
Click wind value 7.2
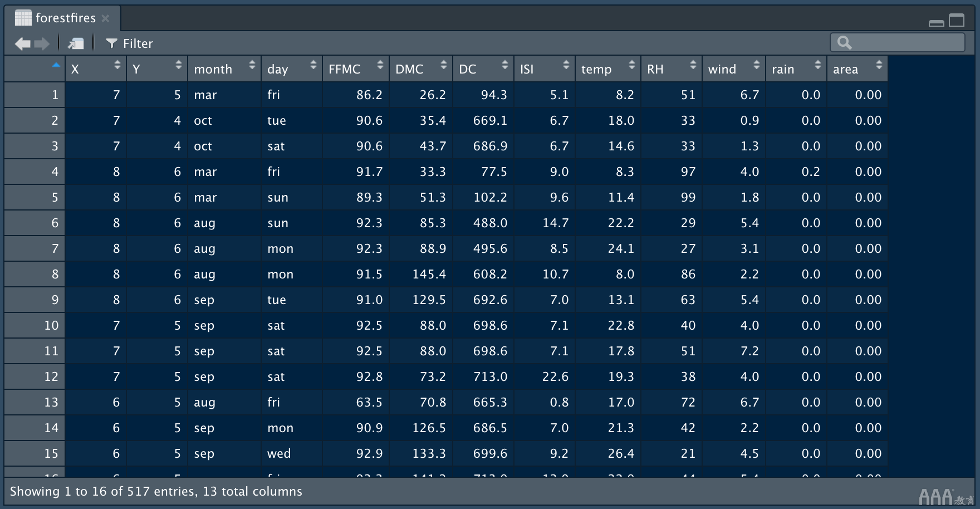[749, 351]
